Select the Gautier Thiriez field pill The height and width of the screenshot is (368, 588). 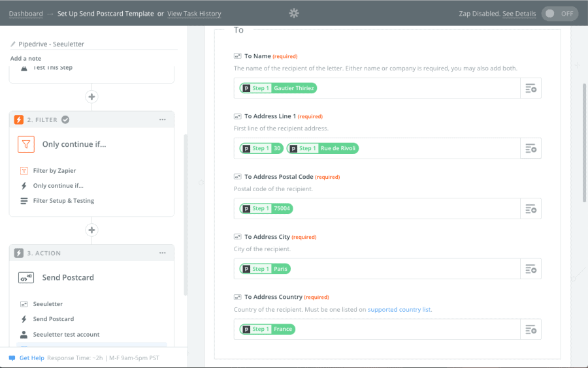click(x=278, y=88)
